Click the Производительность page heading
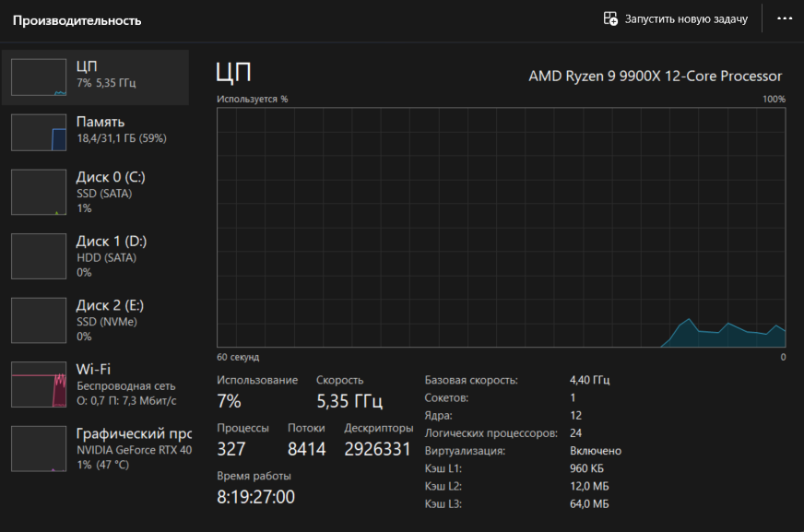The image size is (804, 532). tap(77, 20)
